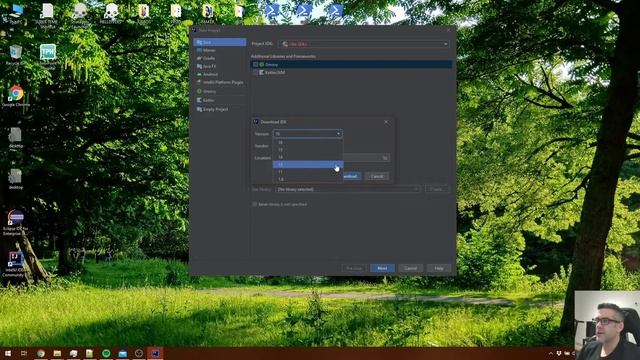Tick the Kotlin/JVM framework checkbox
Screen dimensions: 640x360
256,72
